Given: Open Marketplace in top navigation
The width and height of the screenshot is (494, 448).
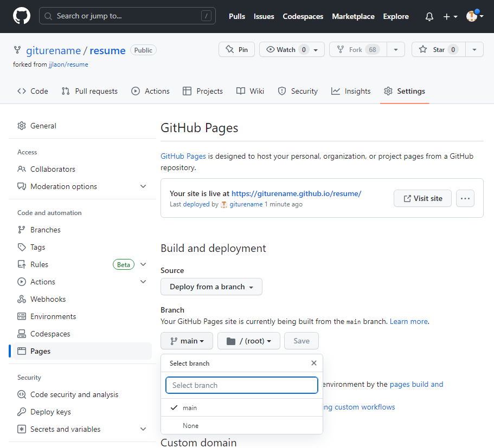Looking at the screenshot, I should [x=353, y=16].
